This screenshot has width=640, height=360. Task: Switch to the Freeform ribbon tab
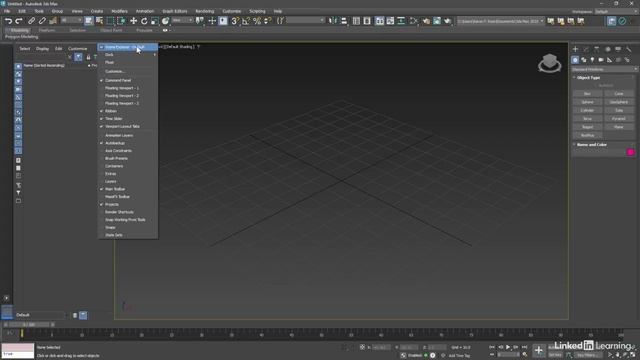47,30
